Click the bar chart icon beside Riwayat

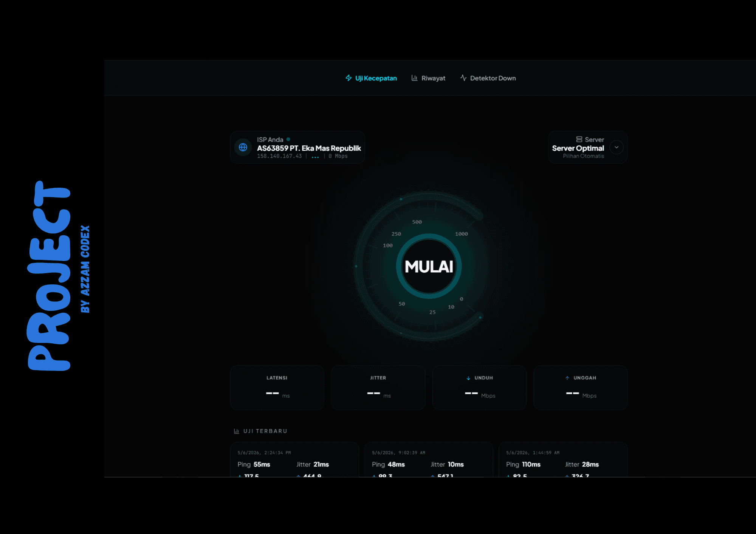(414, 78)
